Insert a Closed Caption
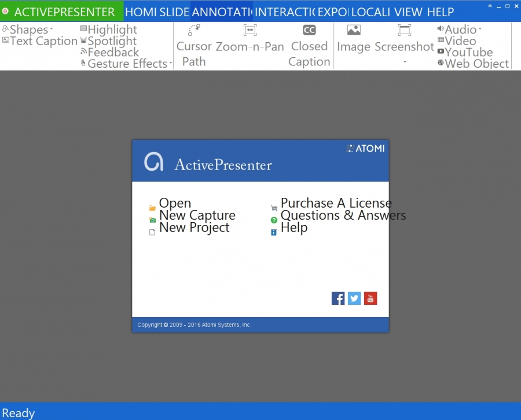 309,46
